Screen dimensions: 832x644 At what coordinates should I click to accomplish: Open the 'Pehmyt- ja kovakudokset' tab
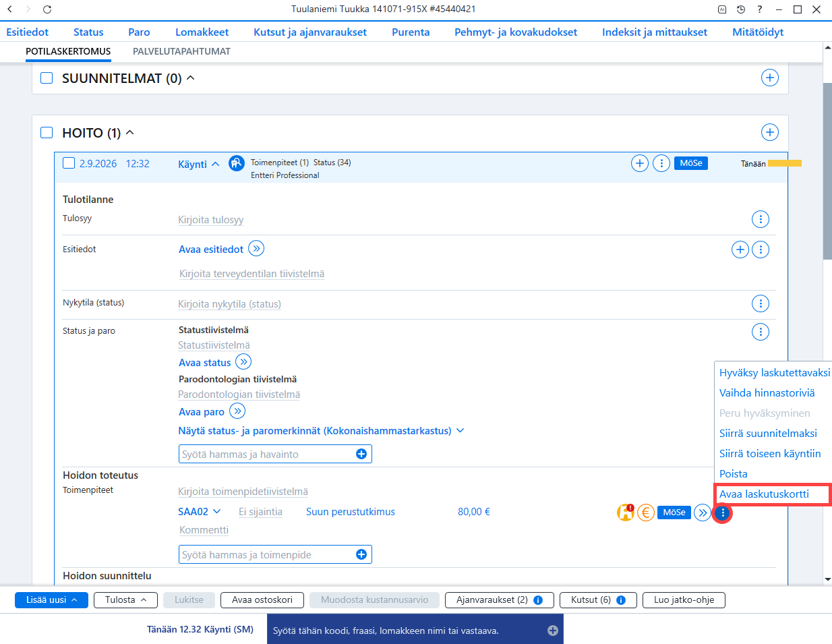(516, 32)
